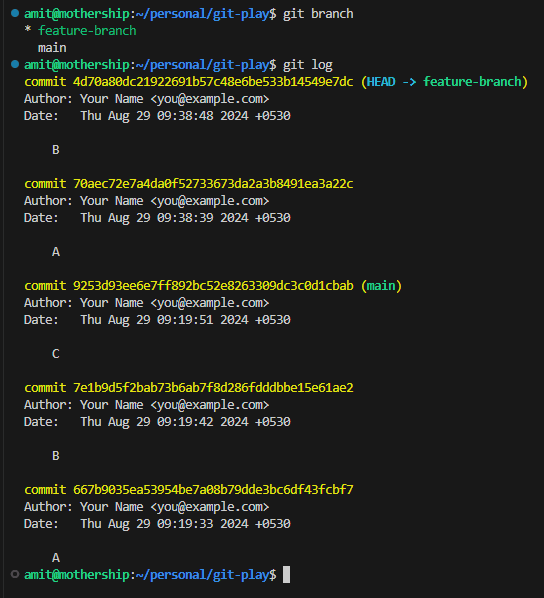Select '* feature-branch' in the branch list
Viewport: 544px width, 598px height.
pos(80,31)
